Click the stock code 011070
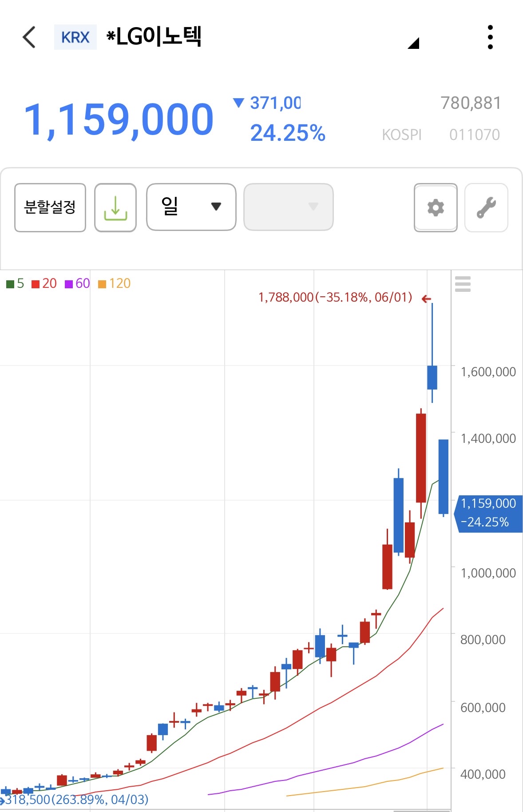The width and height of the screenshot is (523, 812). (475, 135)
